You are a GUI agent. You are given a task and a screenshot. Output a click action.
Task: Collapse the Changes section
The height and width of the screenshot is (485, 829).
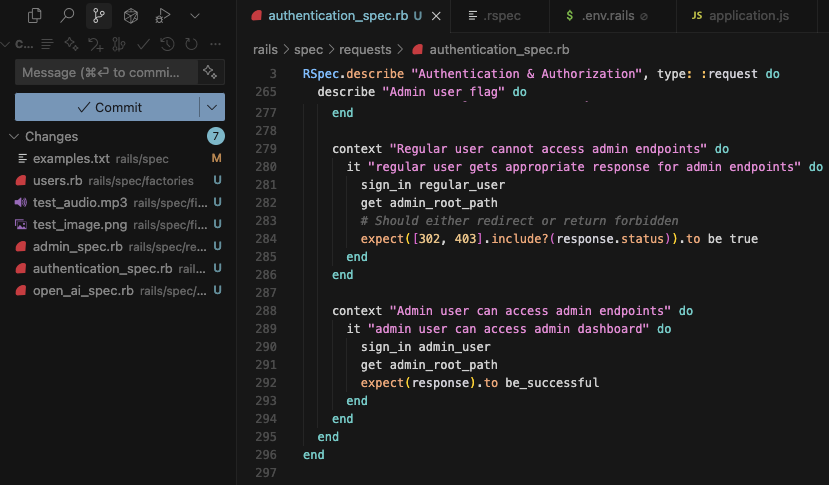[14, 137]
